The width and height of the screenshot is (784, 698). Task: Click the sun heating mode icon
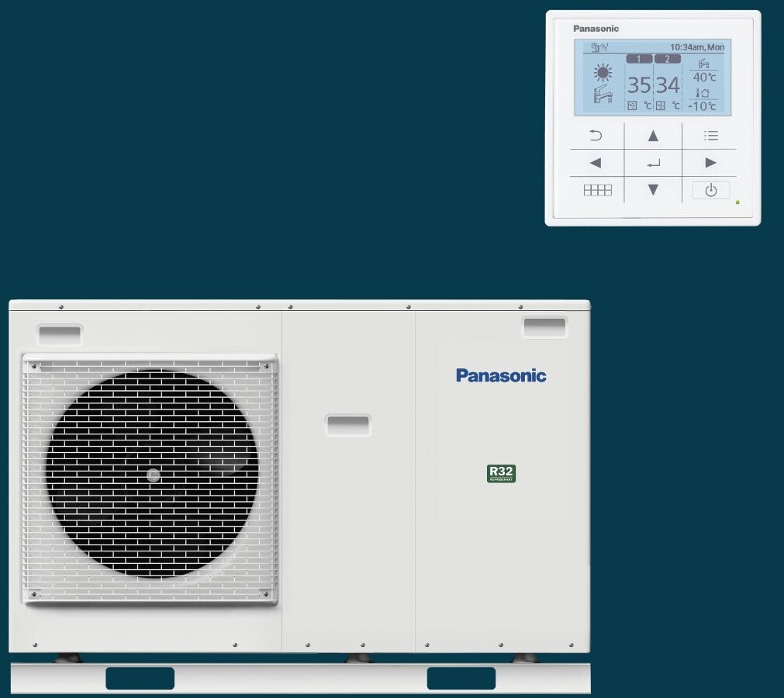click(x=603, y=73)
